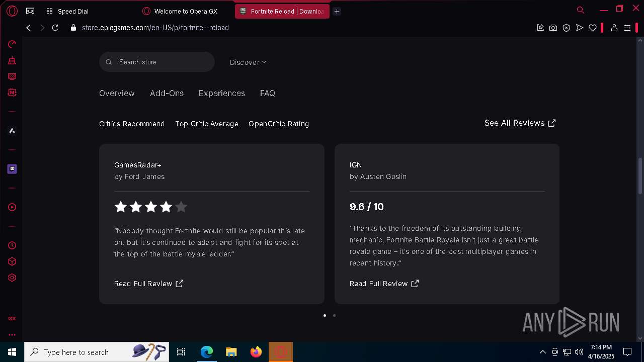Click the Top Critic Average label
The height and width of the screenshot is (362, 644).
pos(207,124)
